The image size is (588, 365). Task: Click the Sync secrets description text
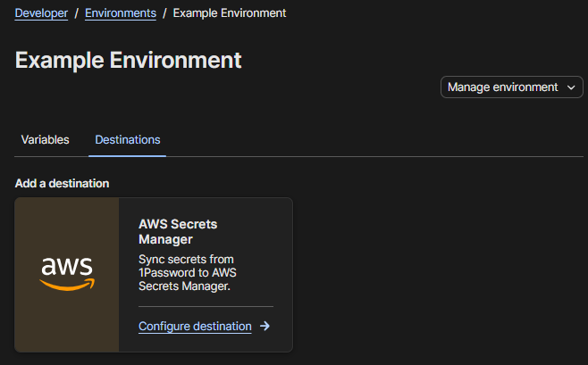click(186, 272)
